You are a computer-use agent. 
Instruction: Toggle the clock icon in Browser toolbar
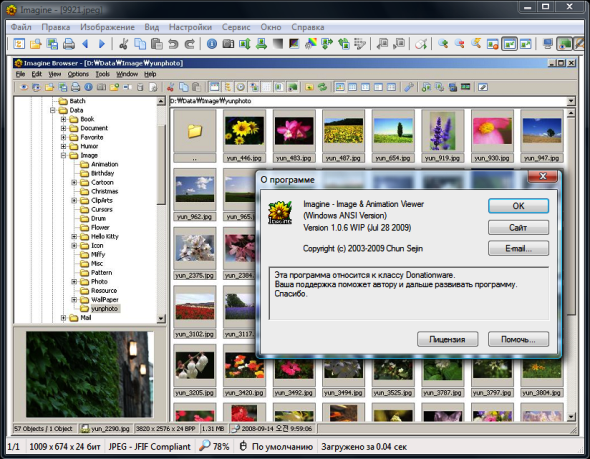(240, 87)
